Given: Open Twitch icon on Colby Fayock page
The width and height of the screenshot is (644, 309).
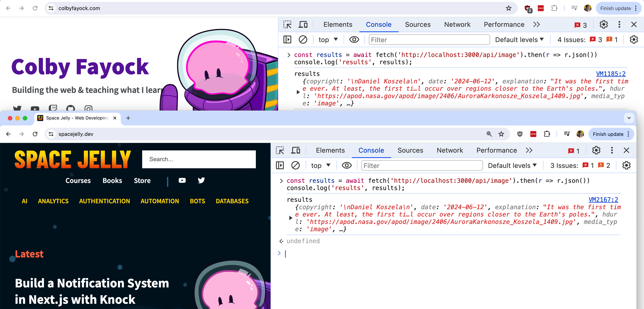Looking at the screenshot, I should pos(53,108).
